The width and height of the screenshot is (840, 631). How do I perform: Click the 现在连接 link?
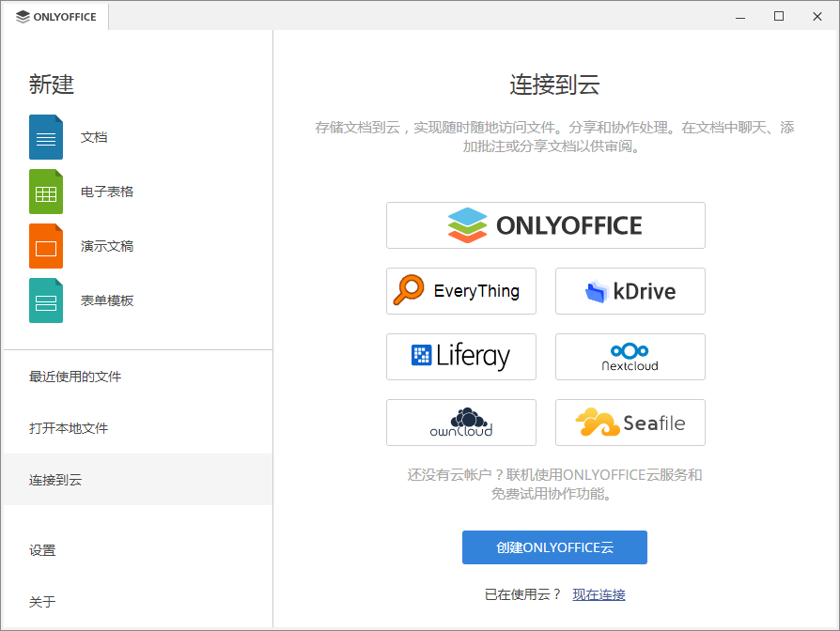click(599, 594)
